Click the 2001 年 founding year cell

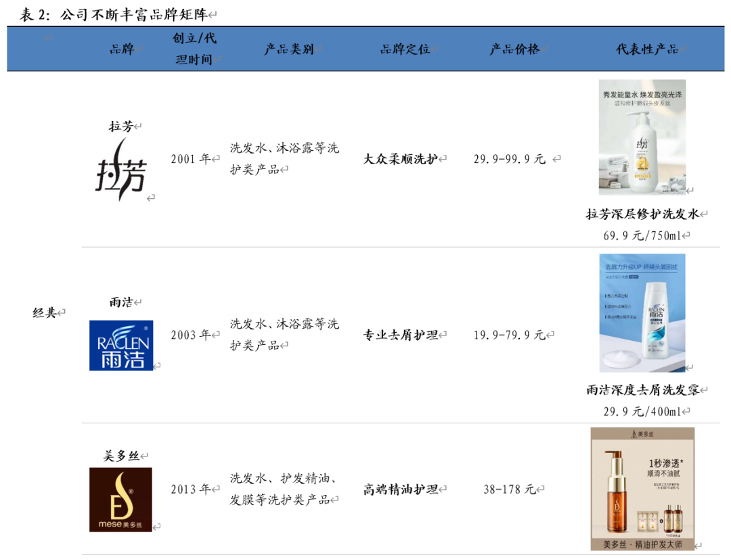(191, 160)
